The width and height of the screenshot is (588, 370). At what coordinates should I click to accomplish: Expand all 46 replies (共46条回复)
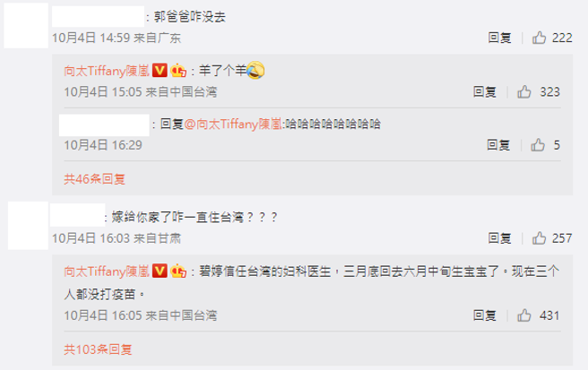point(94,179)
